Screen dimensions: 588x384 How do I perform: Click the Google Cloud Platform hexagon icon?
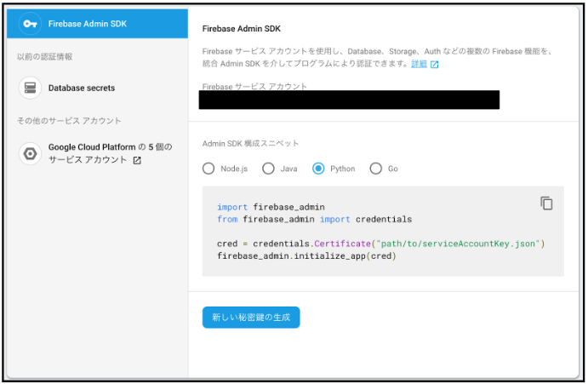click(30, 153)
